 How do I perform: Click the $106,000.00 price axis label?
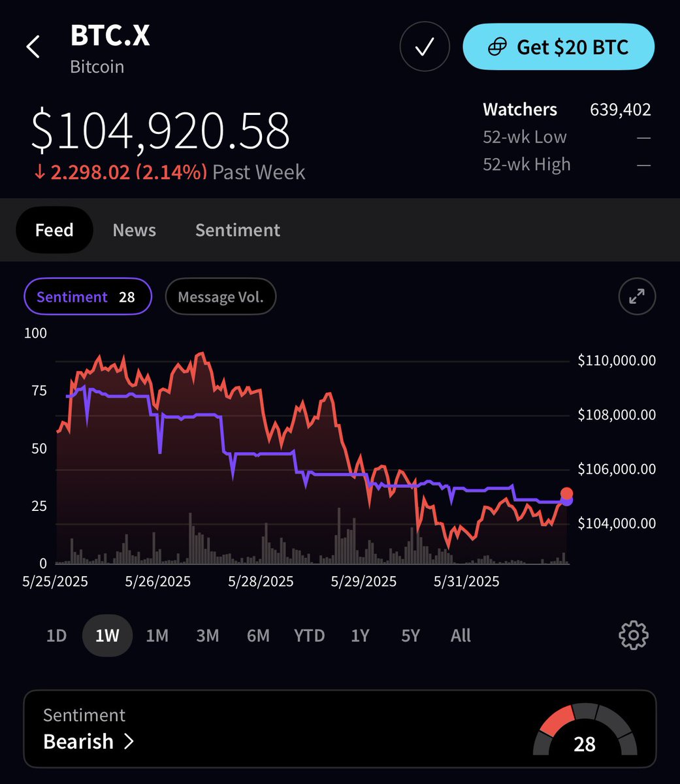click(617, 469)
